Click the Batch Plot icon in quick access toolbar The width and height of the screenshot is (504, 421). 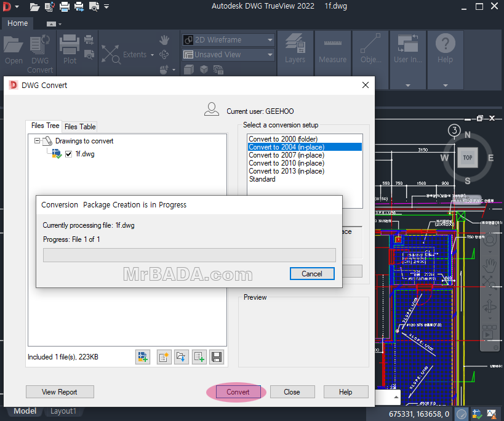[79, 7]
